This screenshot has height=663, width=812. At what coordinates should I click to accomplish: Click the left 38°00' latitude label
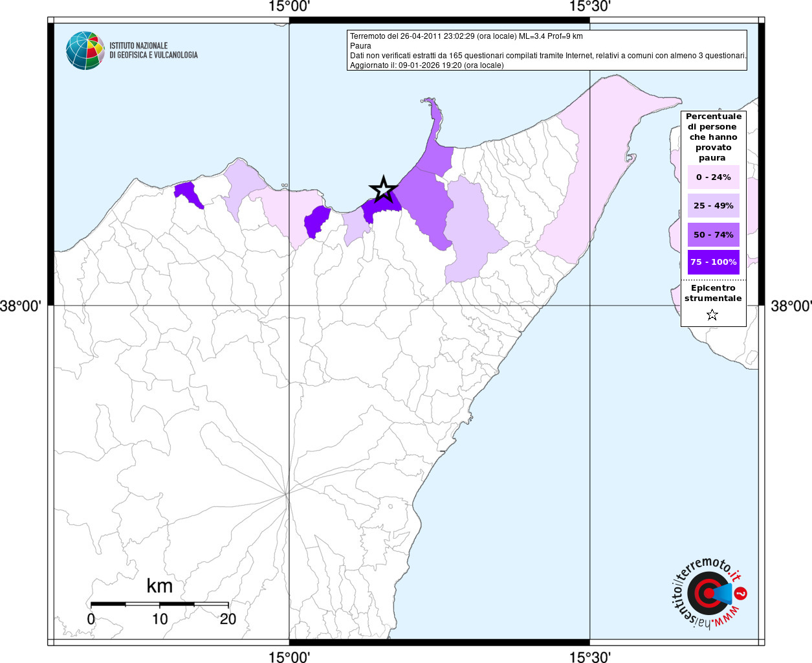point(21,306)
